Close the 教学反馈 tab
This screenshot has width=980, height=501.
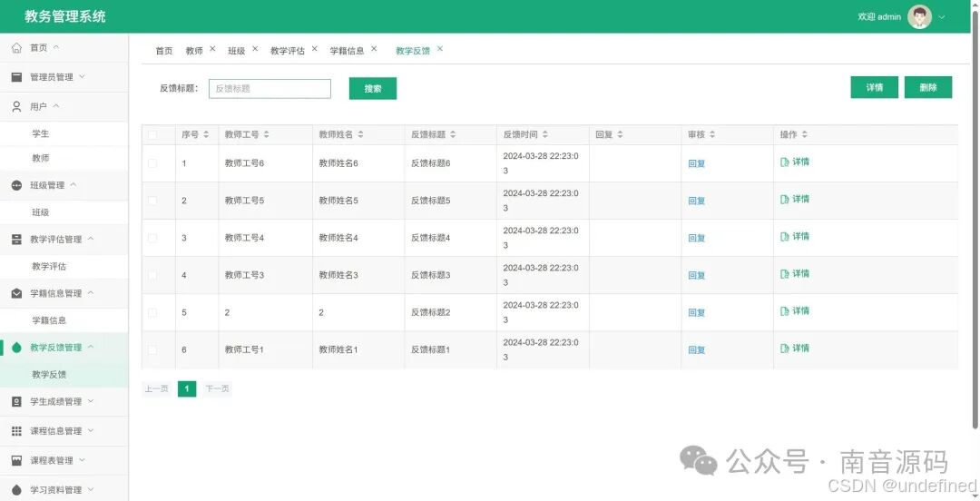pyautogui.click(x=440, y=49)
